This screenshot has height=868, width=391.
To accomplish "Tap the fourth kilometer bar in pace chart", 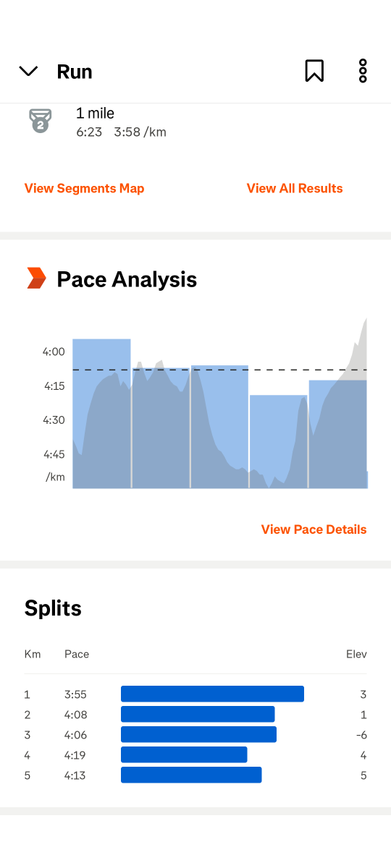I will (279, 441).
